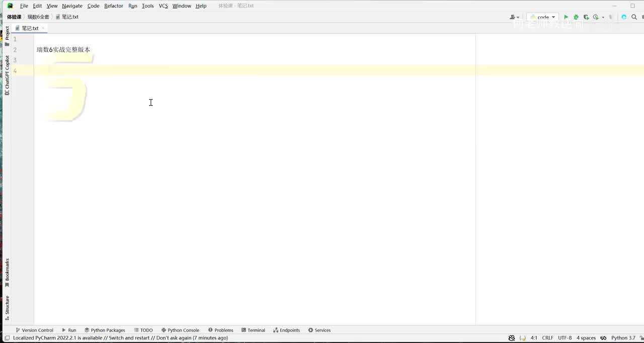The image size is (644, 343).
Task: Open the Run tool window at bottom
Action: click(69, 330)
